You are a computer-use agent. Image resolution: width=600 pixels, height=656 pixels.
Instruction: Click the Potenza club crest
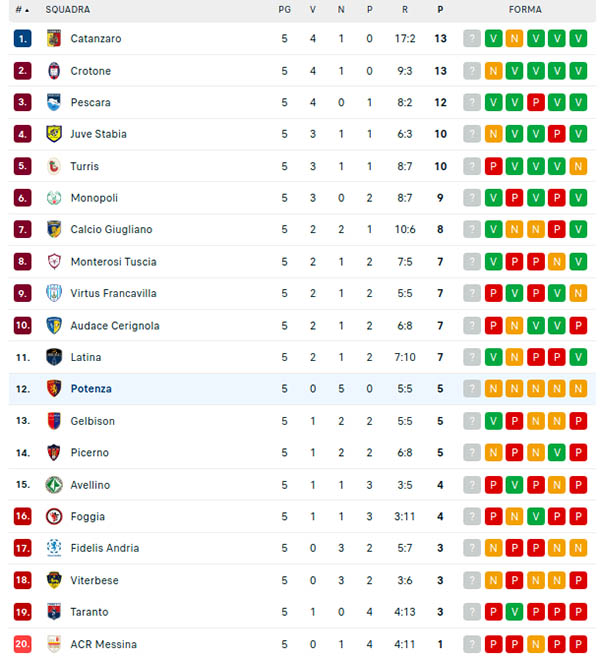pos(54,389)
